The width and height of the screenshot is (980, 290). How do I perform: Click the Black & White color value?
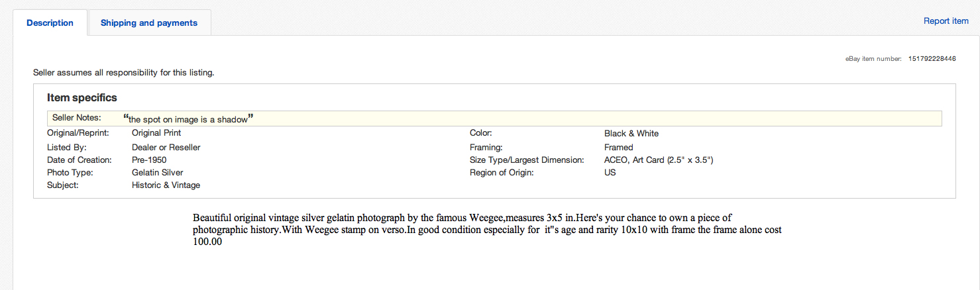point(631,134)
